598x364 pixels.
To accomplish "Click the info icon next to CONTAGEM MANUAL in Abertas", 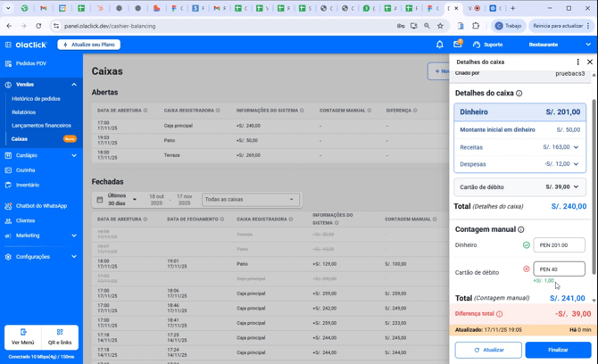I will [370, 111].
